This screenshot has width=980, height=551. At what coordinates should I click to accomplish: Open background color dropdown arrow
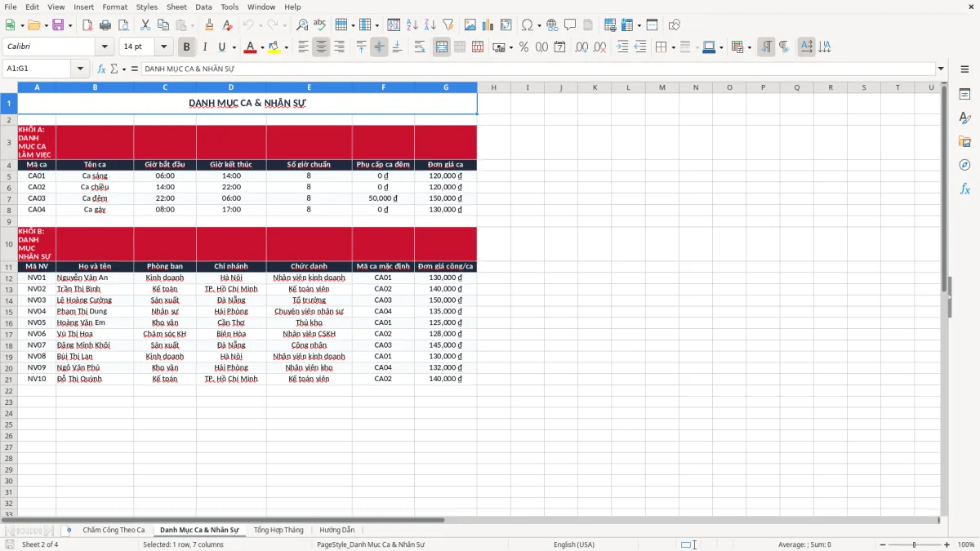286,47
